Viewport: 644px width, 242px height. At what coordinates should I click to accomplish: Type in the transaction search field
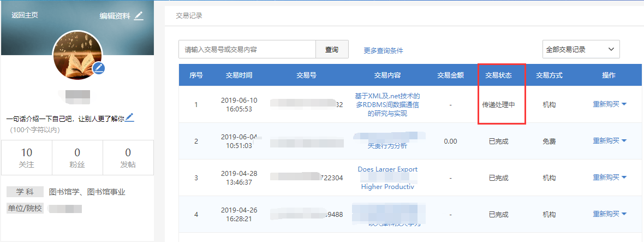pyautogui.click(x=247, y=49)
